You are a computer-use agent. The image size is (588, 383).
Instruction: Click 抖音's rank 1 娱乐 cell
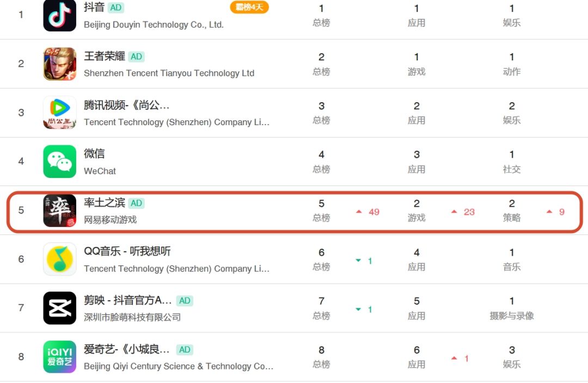(x=512, y=15)
